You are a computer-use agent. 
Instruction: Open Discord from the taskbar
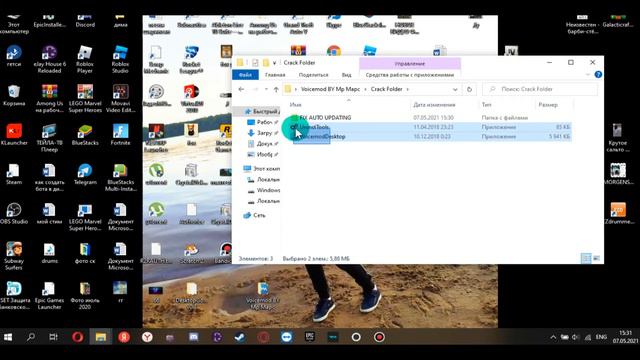[193, 337]
